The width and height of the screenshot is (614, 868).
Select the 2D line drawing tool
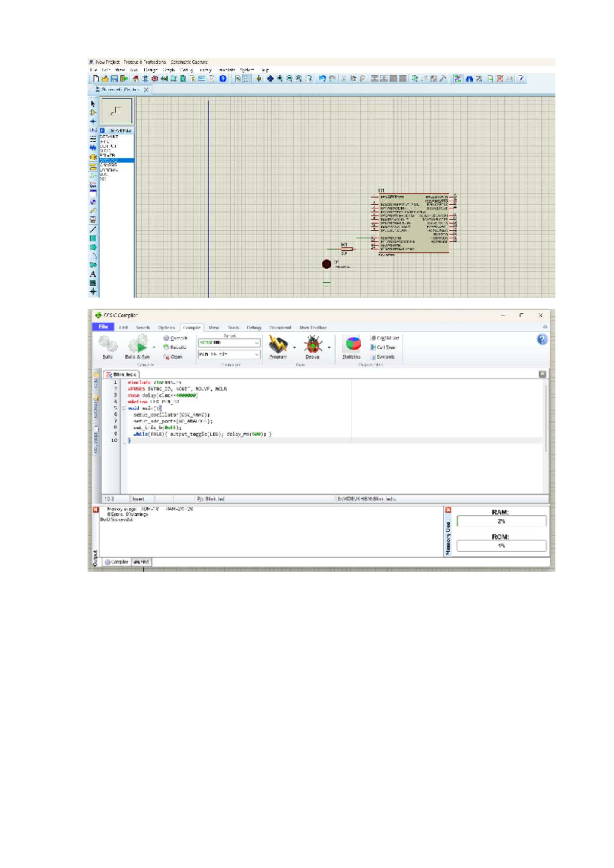click(93, 229)
